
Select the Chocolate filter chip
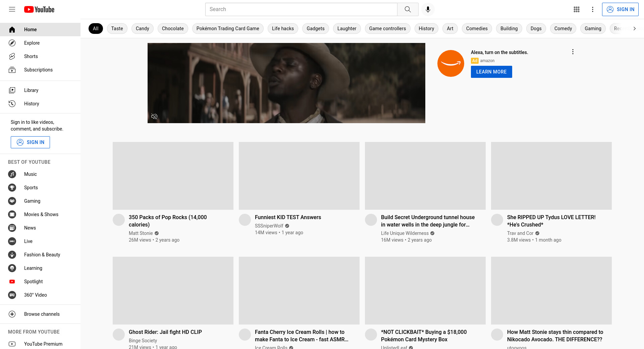click(173, 29)
